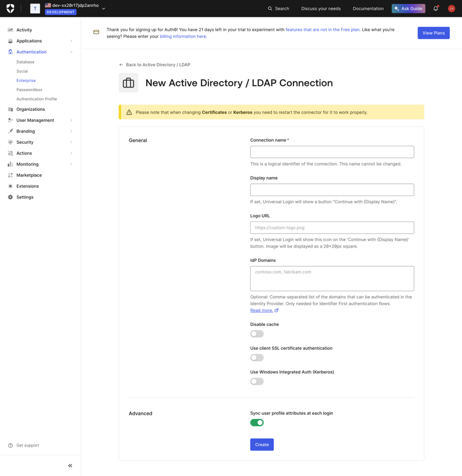The height and width of the screenshot is (476, 462).
Task: Click the Get support icon
Action: tap(10, 445)
